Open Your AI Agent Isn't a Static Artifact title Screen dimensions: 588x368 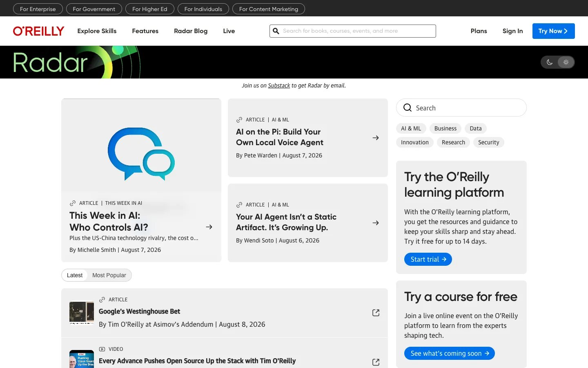coord(286,222)
